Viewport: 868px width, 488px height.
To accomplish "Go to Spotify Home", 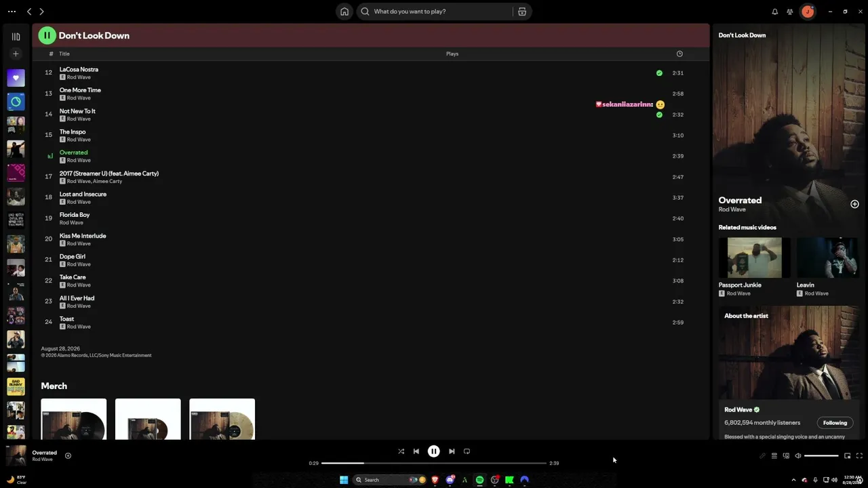I will (344, 12).
